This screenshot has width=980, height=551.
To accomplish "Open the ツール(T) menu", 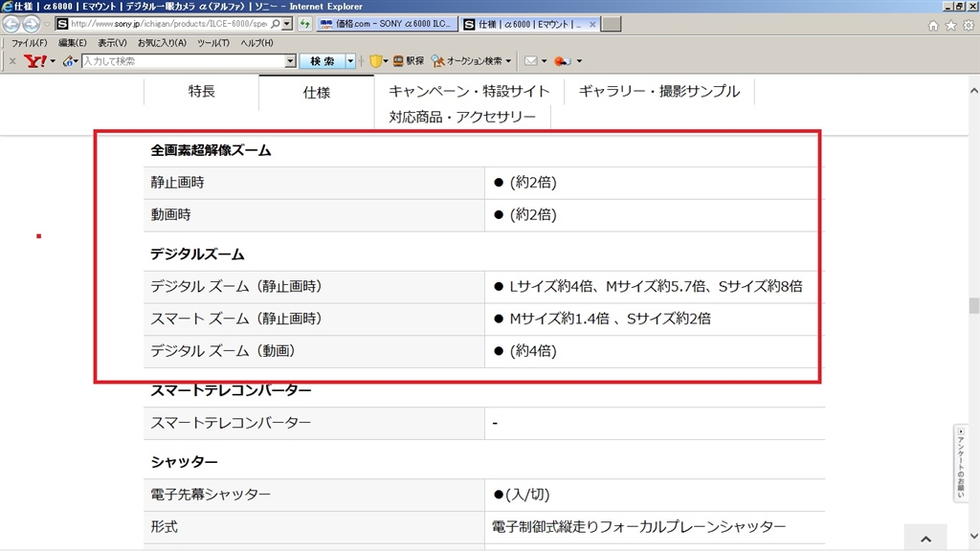I will 213,43.
